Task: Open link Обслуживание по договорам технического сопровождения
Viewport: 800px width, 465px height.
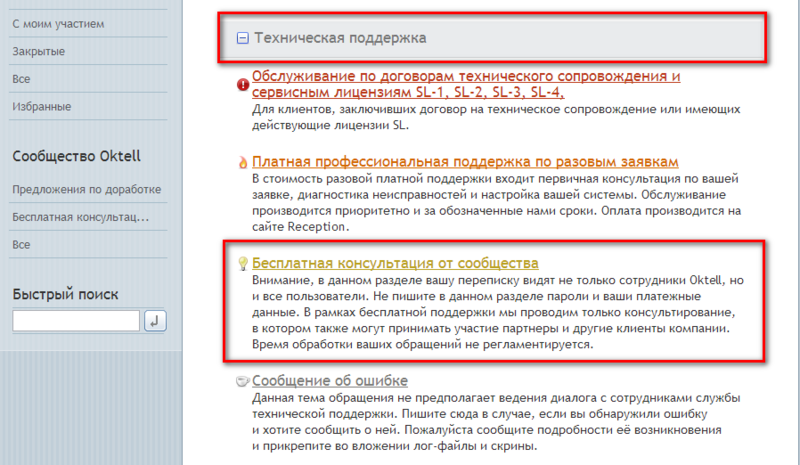Action: click(x=466, y=84)
